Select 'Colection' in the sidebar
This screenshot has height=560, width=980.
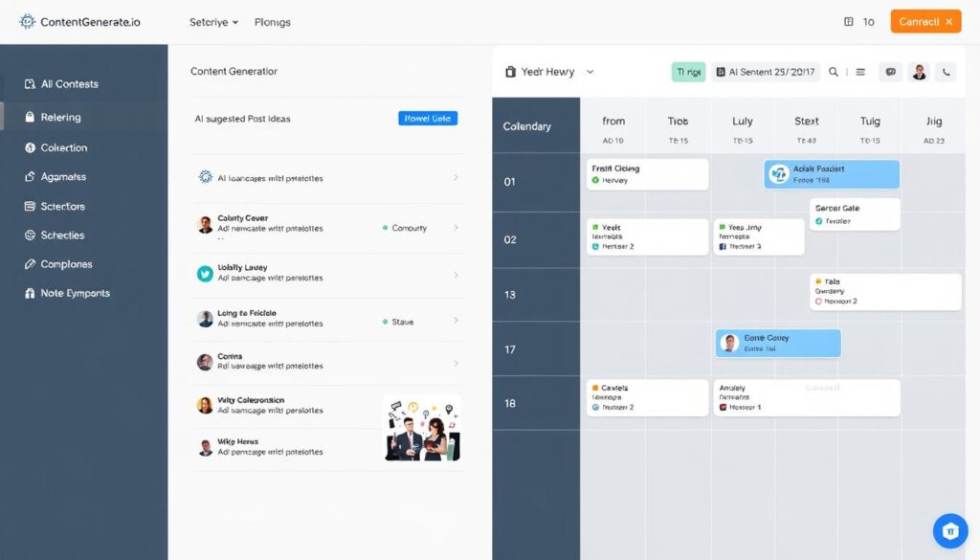(x=63, y=148)
